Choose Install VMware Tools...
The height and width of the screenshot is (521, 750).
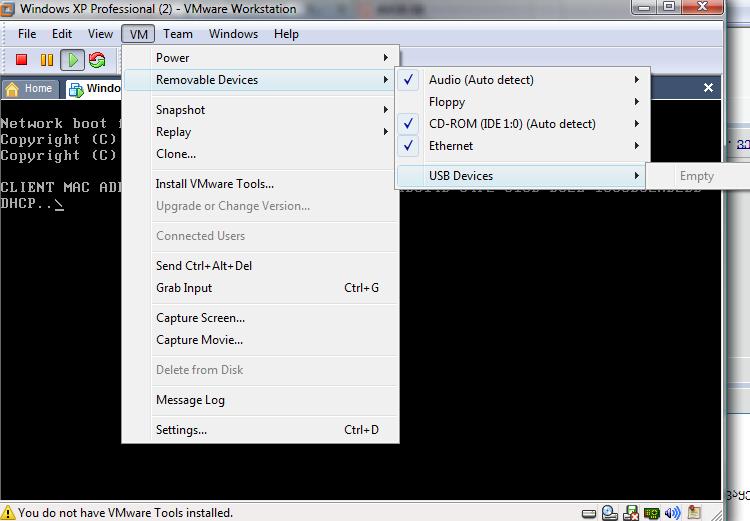coord(261,184)
